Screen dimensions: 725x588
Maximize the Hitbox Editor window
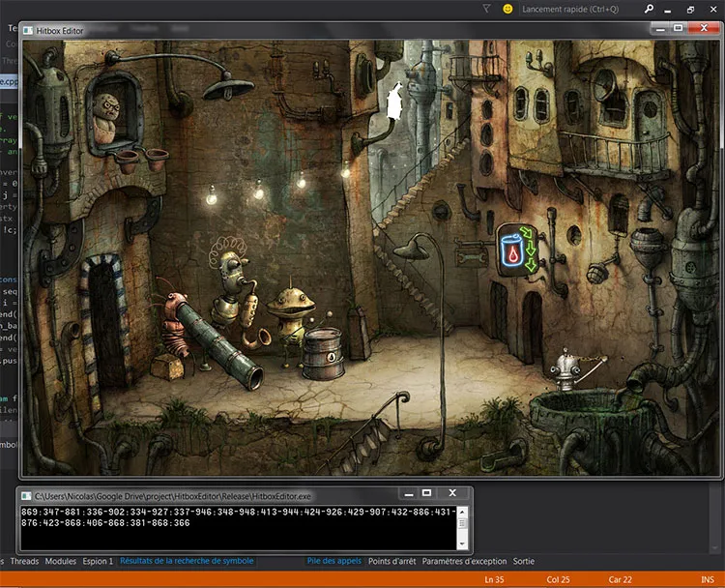point(679,28)
